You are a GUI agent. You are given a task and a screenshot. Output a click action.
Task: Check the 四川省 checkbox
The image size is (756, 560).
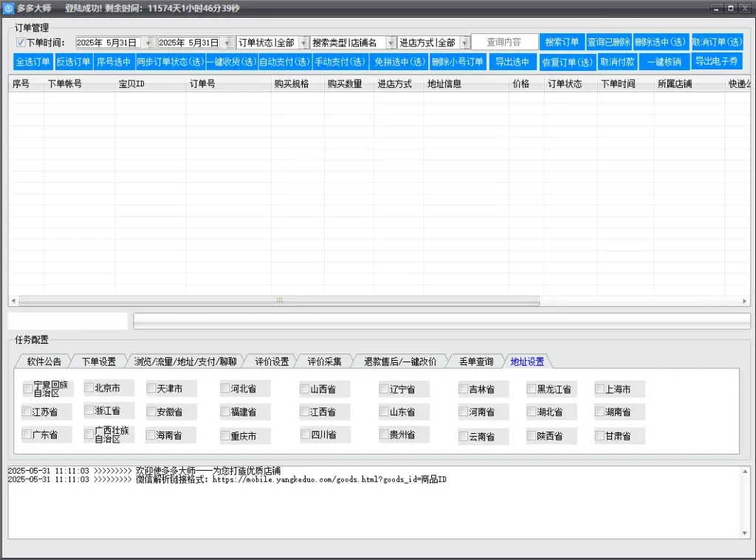[x=305, y=435]
